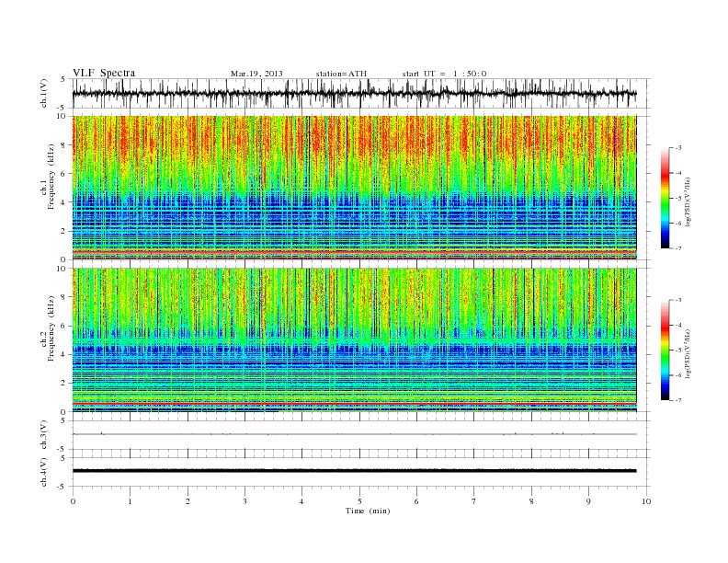Click the time axis tick label "5"
728x563 pixels.
[359, 501]
